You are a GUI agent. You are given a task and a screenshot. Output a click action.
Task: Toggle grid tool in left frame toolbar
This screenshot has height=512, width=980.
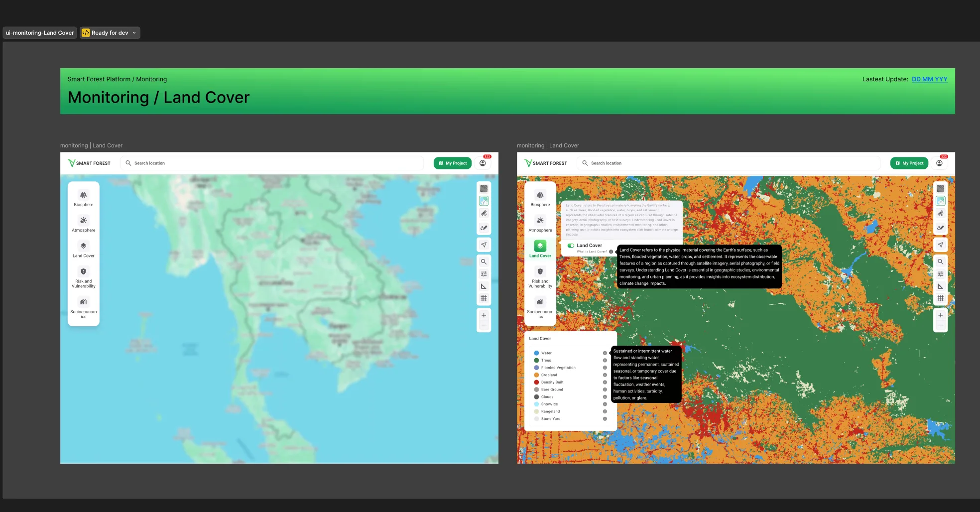pos(484,298)
